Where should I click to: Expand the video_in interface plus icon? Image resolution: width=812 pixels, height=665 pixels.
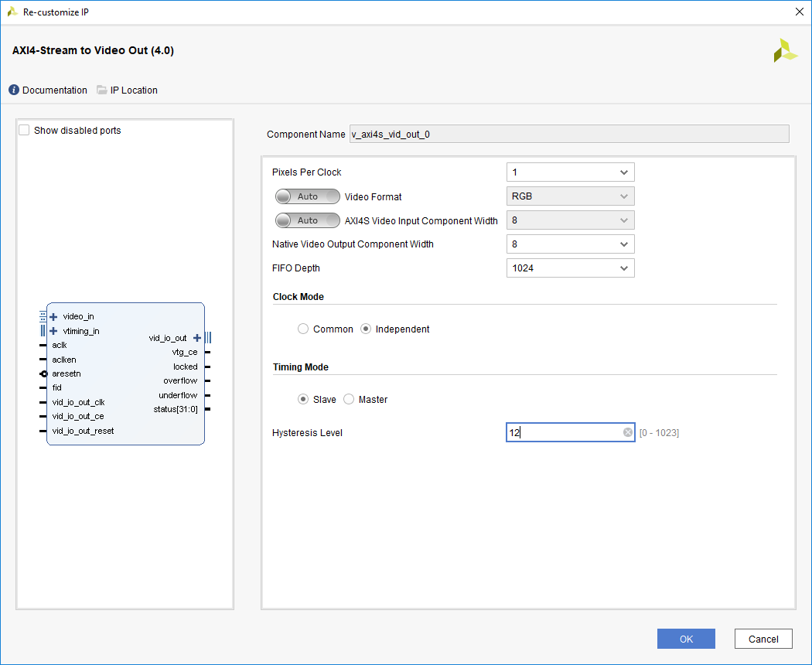click(53, 316)
